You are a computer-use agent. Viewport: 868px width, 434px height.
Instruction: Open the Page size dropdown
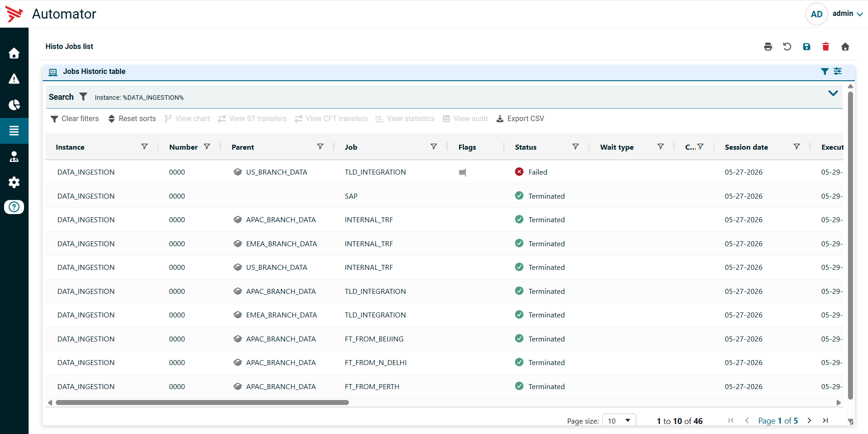click(619, 420)
